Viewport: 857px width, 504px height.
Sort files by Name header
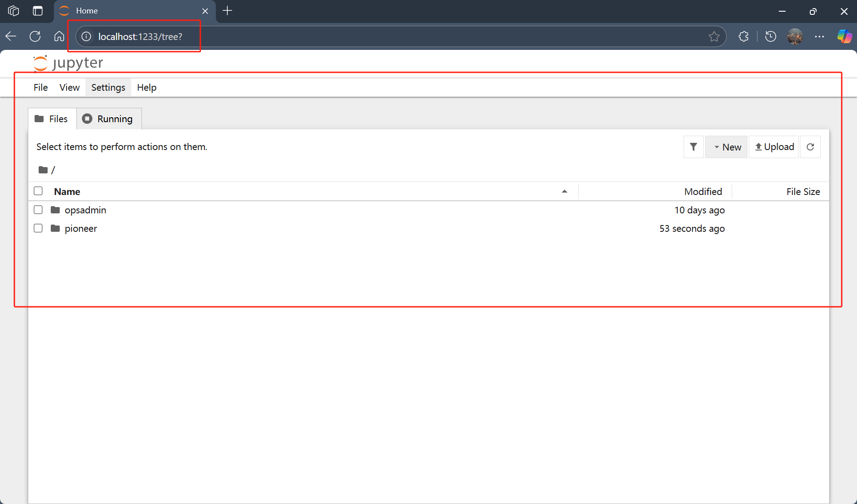click(x=67, y=191)
